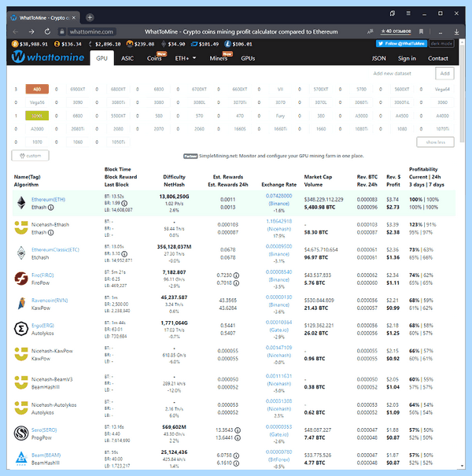Image resolution: width=472 pixels, height=476 pixels.
Task: Open the Ethash info icon in the Nicehash-Ethash row
Action: point(51,233)
